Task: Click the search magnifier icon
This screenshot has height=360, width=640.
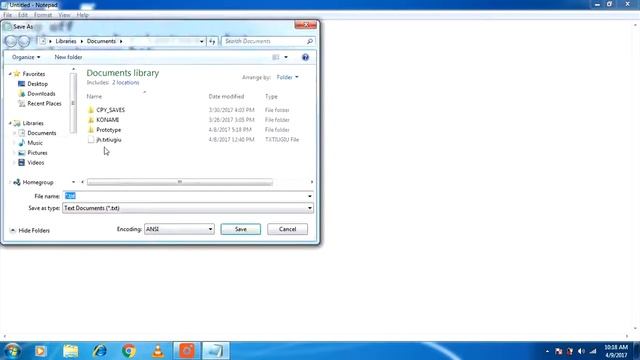Action: click(x=310, y=41)
